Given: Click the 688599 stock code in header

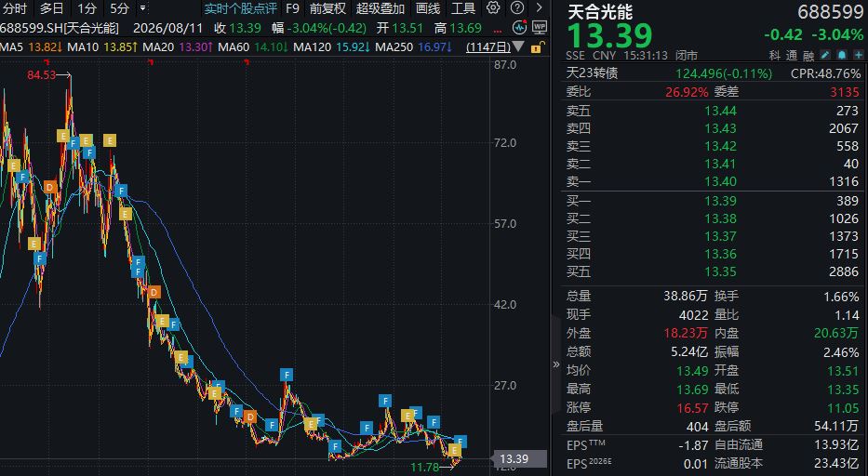Looking at the screenshot, I should [831, 12].
